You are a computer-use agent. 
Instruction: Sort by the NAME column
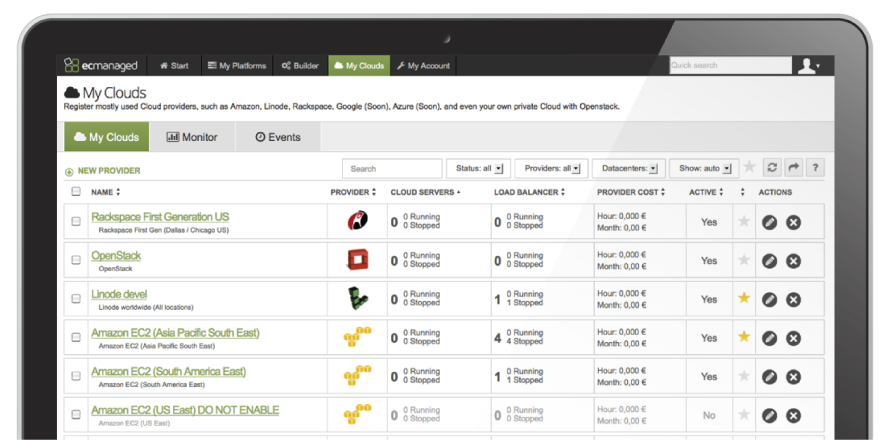click(105, 192)
